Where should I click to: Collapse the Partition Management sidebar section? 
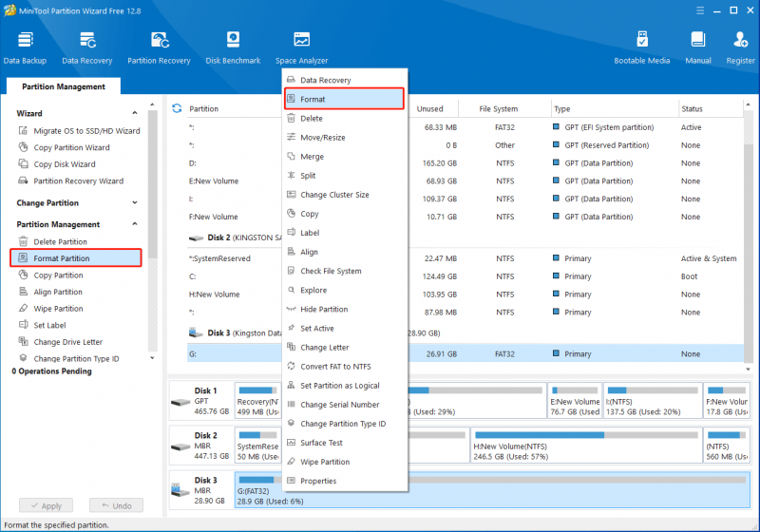(x=135, y=224)
